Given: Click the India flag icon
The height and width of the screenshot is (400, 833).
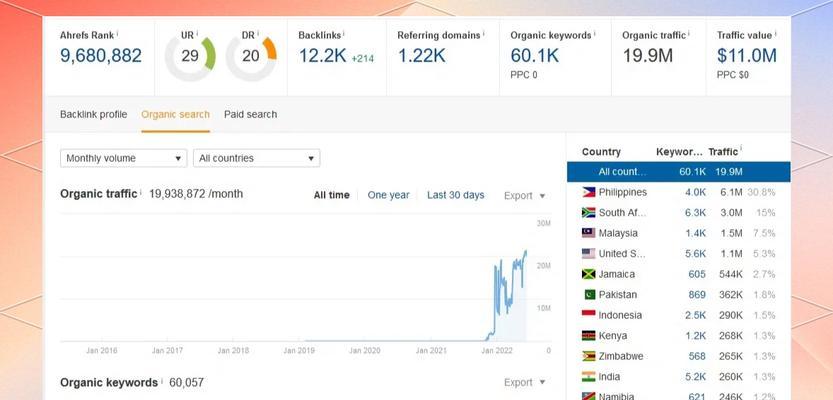Looking at the screenshot, I should pos(588,377).
